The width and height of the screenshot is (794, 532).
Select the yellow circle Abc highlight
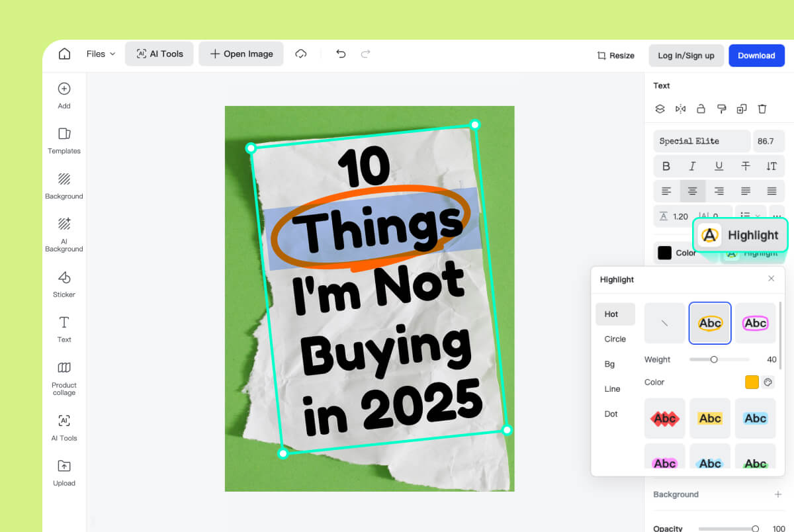[710, 323]
